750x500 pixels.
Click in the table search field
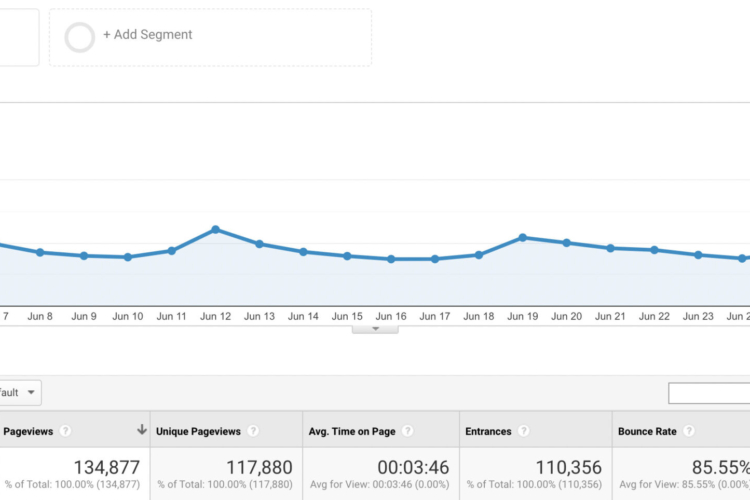pos(708,393)
